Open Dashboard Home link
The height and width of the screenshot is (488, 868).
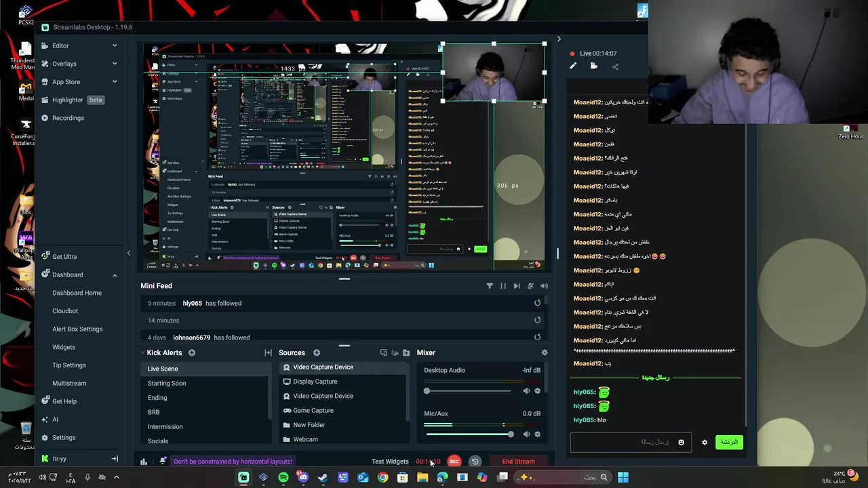pos(77,293)
